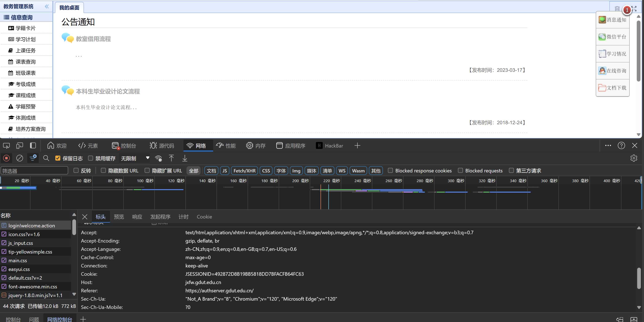Switch to 源代码 DevTools tab
The width and height of the screenshot is (644, 322).
coord(162,146)
